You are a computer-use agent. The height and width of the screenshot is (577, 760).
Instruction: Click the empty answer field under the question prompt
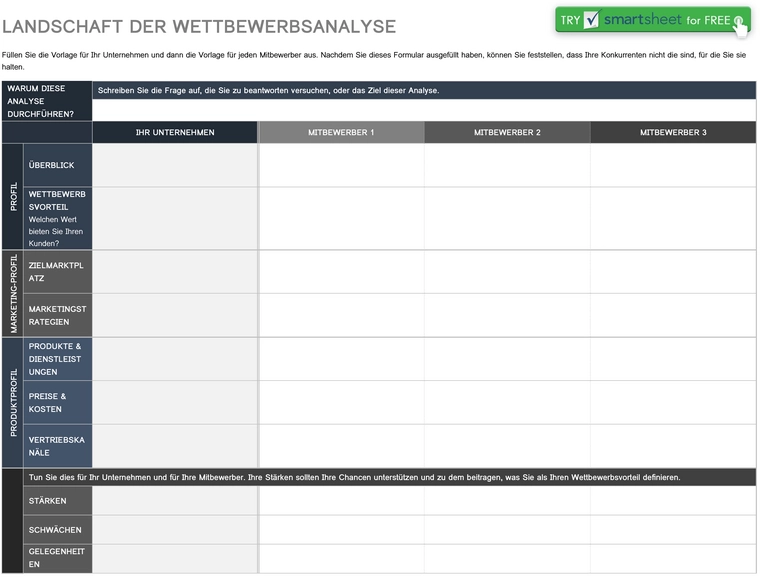click(x=424, y=111)
